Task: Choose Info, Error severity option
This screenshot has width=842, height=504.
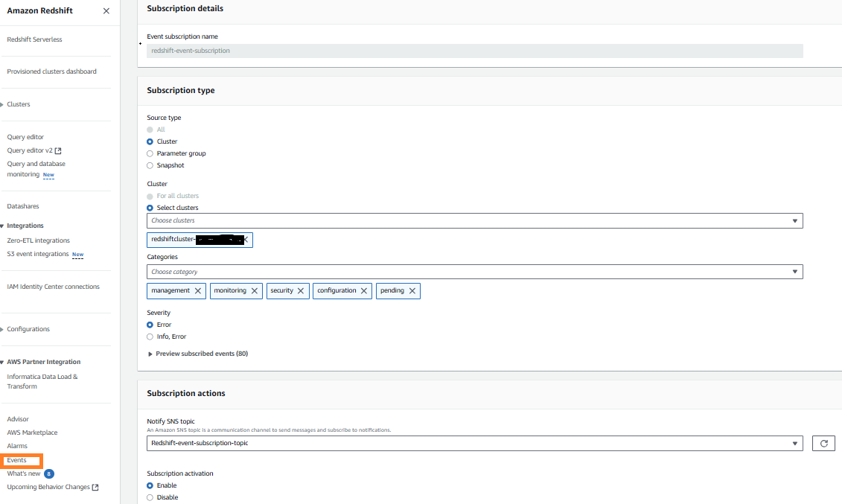Action: click(150, 336)
